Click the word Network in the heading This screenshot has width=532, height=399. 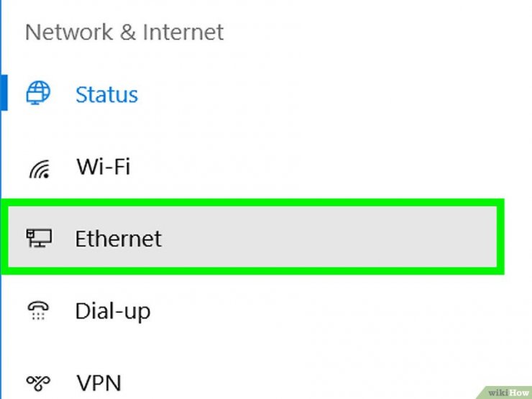tap(69, 32)
